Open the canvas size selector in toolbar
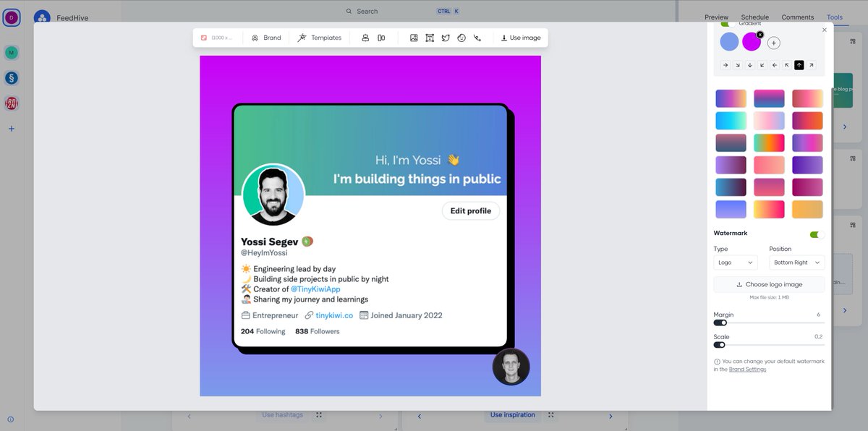This screenshot has height=431, width=868. pos(217,38)
